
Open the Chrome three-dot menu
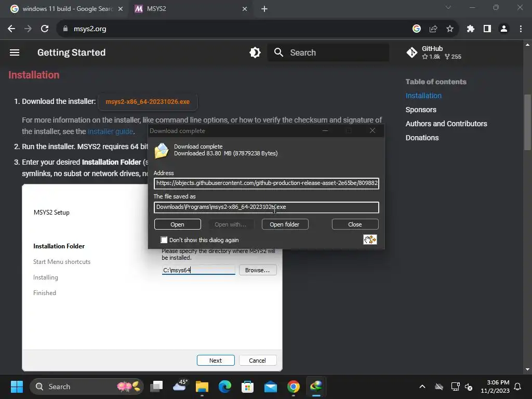coord(521,29)
